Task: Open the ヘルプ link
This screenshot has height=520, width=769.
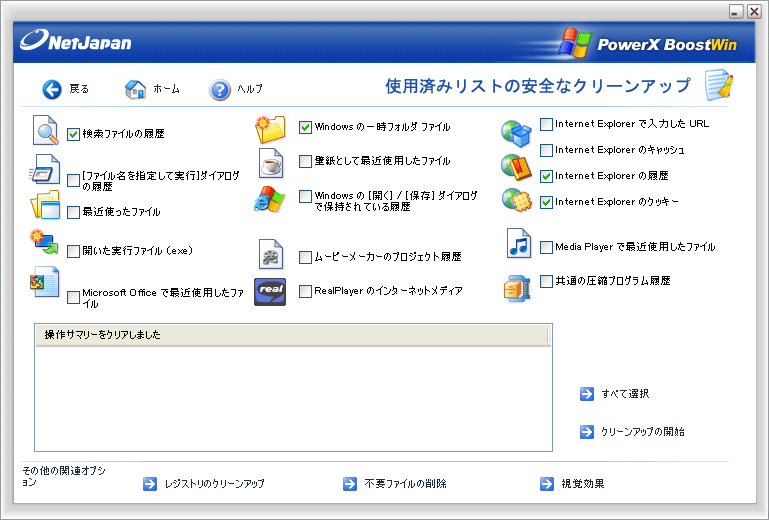Action: tap(250, 89)
